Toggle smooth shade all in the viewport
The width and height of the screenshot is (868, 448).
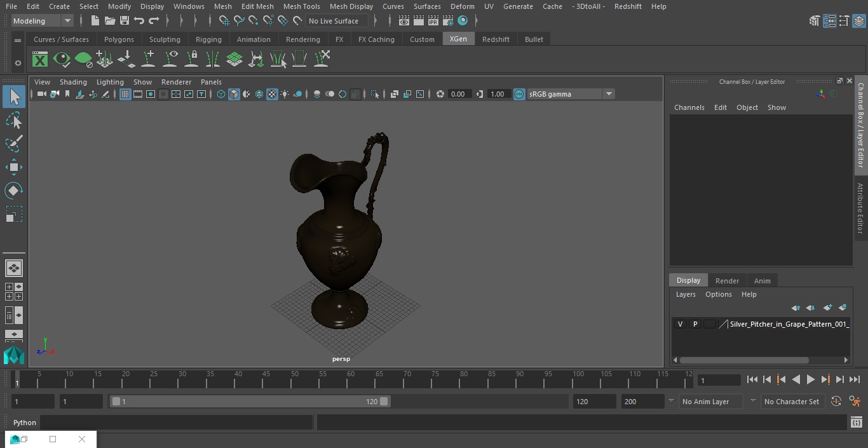click(x=234, y=94)
